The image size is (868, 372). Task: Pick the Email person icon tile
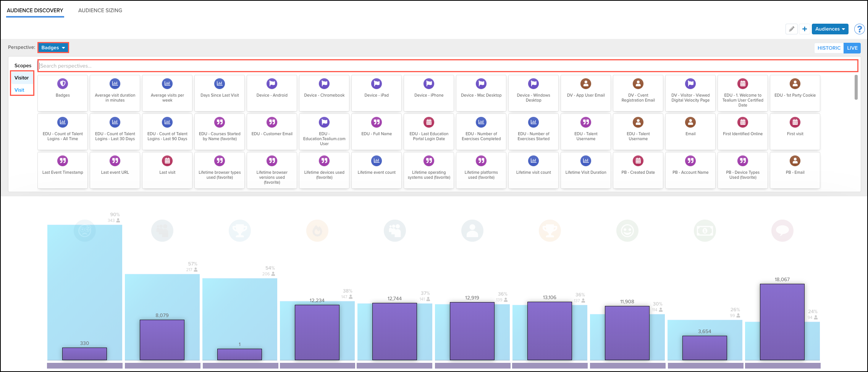pos(690,122)
